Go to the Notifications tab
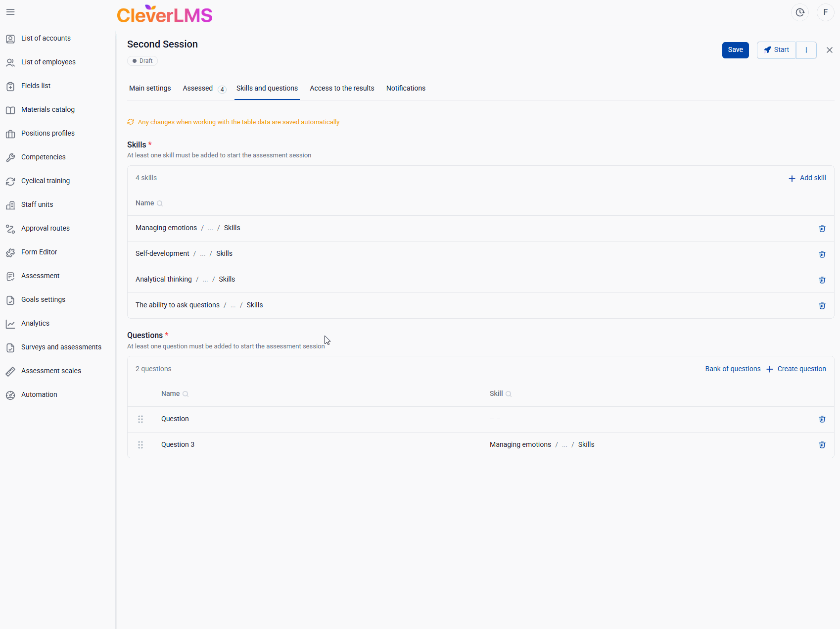The image size is (840, 629). (406, 88)
